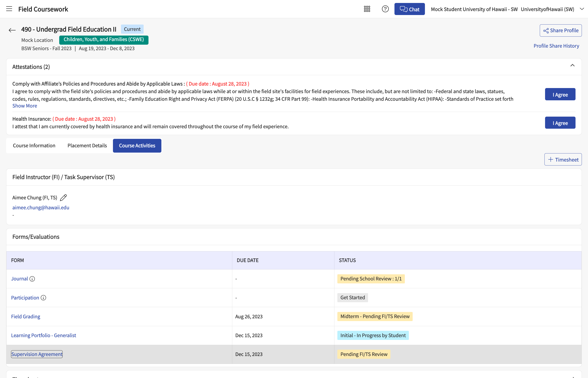Click Share Profile button
The width and height of the screenshot is (588, 378).
[x=561, y=30]
